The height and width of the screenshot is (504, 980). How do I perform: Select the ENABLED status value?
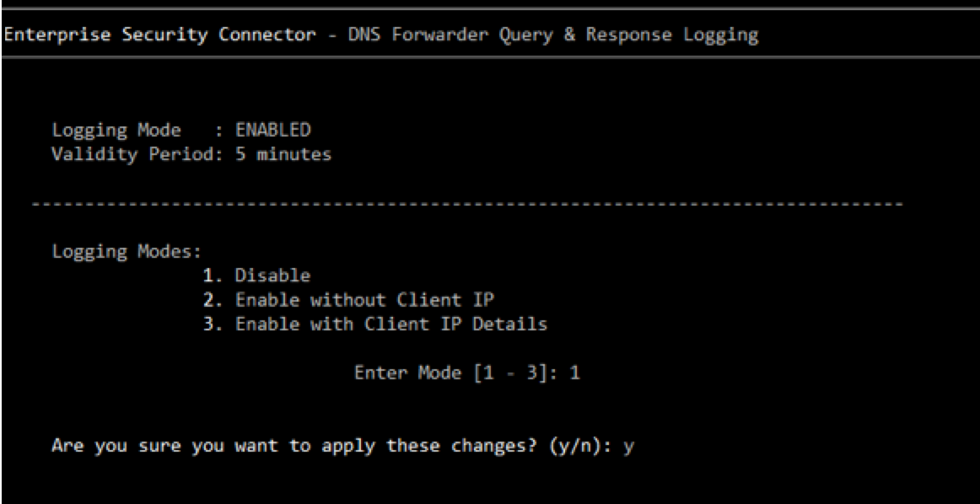(272, 131)
